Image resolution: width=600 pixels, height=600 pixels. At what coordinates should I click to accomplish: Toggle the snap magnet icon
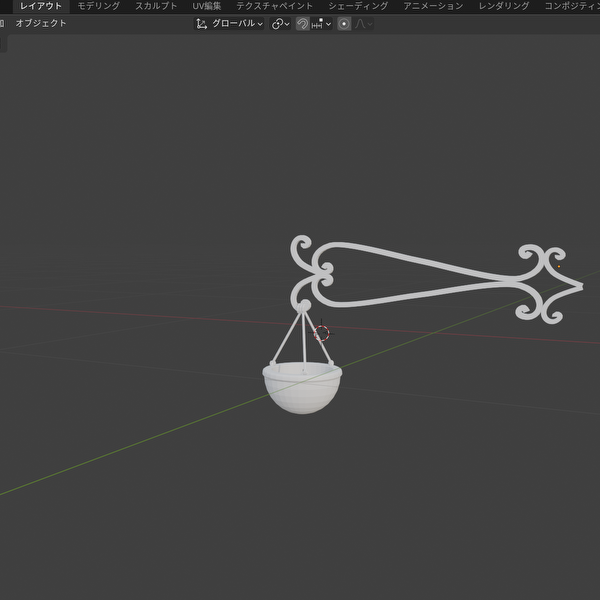coord(302,23)
